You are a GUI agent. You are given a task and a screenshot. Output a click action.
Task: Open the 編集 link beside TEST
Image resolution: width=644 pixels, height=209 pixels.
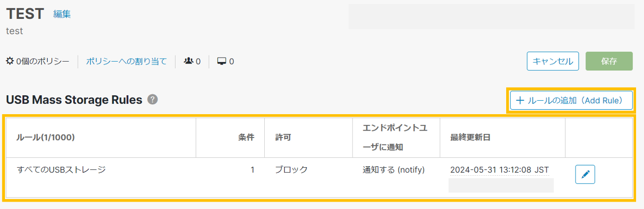click(62, 14)
